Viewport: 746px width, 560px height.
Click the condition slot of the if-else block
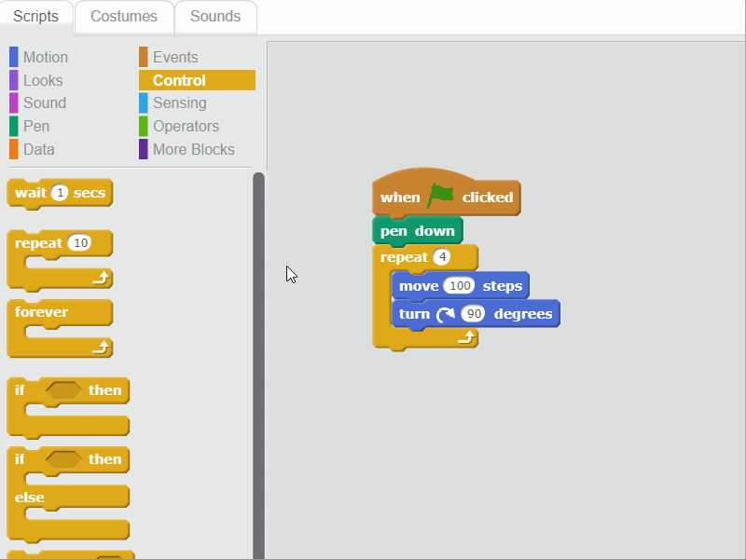tap(63, 459)
